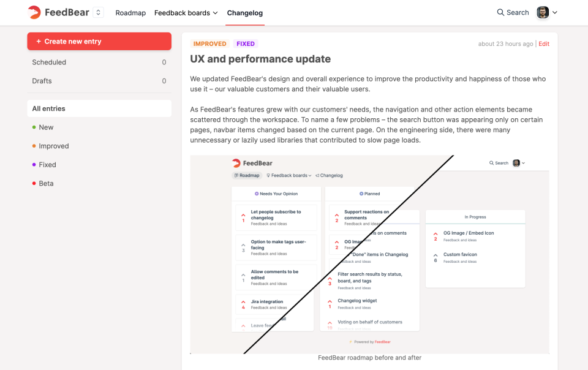The image size is (588, 370).
Task: Expand the Feedback boards dropdown
Action: coord(186,13)
